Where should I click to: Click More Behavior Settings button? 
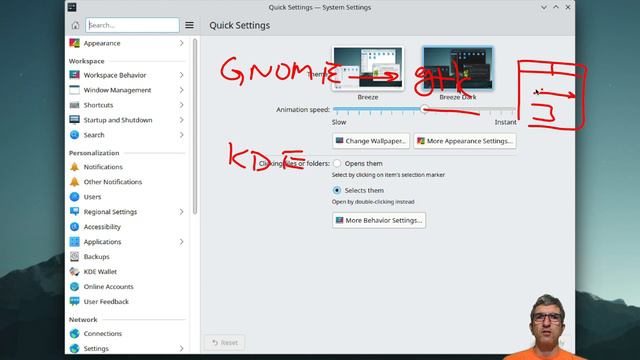379,220
